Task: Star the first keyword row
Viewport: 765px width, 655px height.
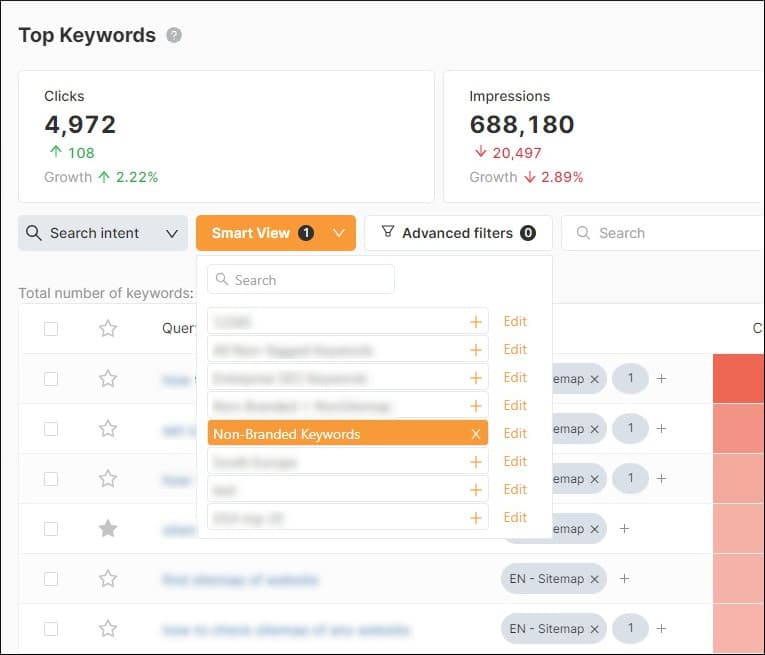Action: 108,378
